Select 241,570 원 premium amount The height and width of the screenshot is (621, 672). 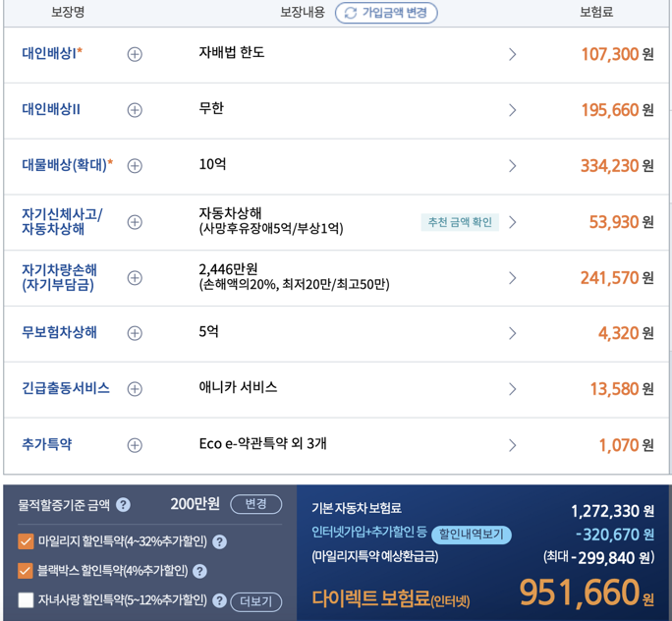pyautogui.click(x=617, y=278)
